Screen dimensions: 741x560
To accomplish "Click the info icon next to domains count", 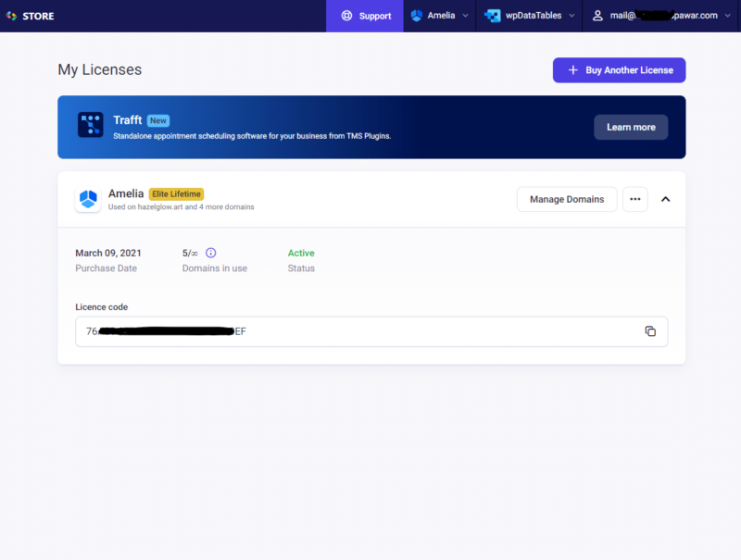I will (x=210, y=253).
